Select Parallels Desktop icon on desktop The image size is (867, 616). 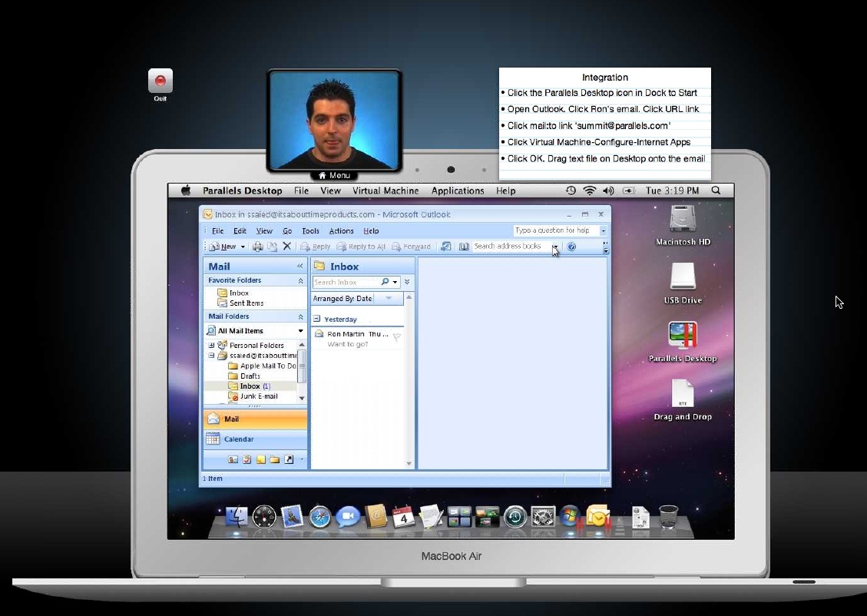click(x=683, y=342)
